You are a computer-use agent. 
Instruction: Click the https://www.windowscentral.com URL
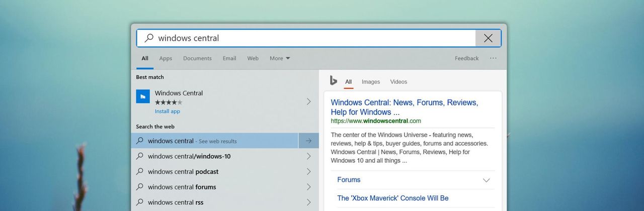tap(376, 121)
